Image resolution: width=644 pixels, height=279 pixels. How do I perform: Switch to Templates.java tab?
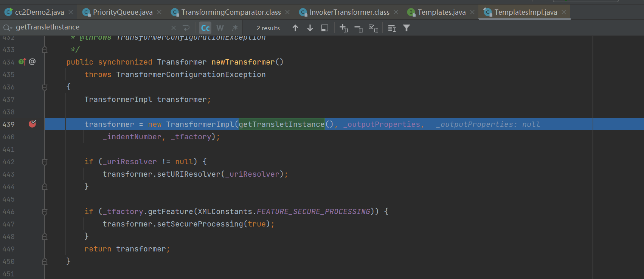436,12
